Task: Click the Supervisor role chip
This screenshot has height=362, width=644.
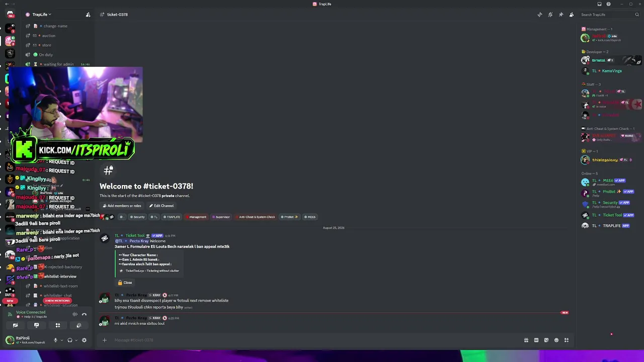Action: tap(221, 217)
